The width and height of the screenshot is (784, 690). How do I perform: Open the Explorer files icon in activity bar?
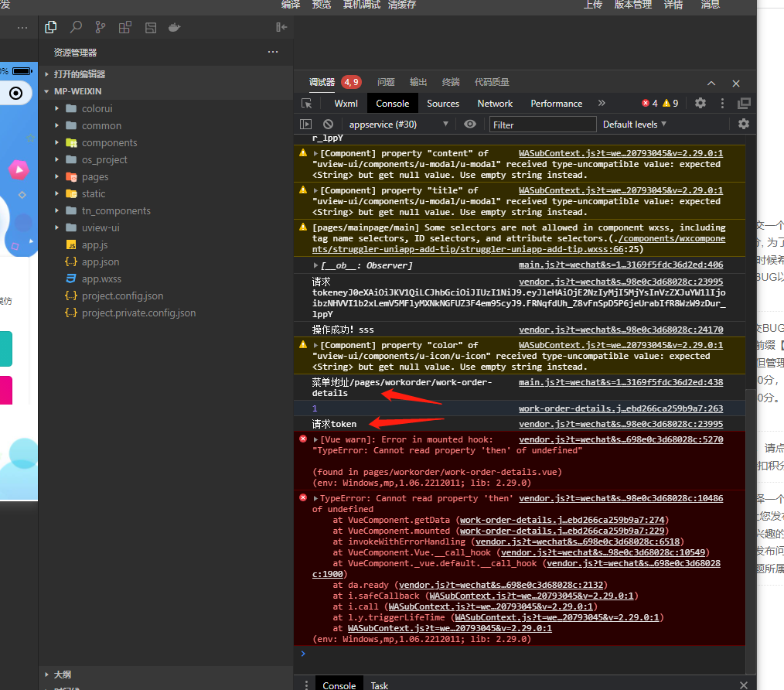point(50,27)
